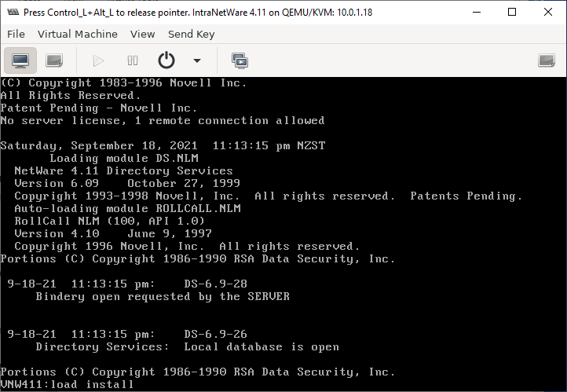Click the 'Saturday, September 18, 2021' date line
Image resolution: width=567 pixels, height=392 pixels.
[163, 146]
